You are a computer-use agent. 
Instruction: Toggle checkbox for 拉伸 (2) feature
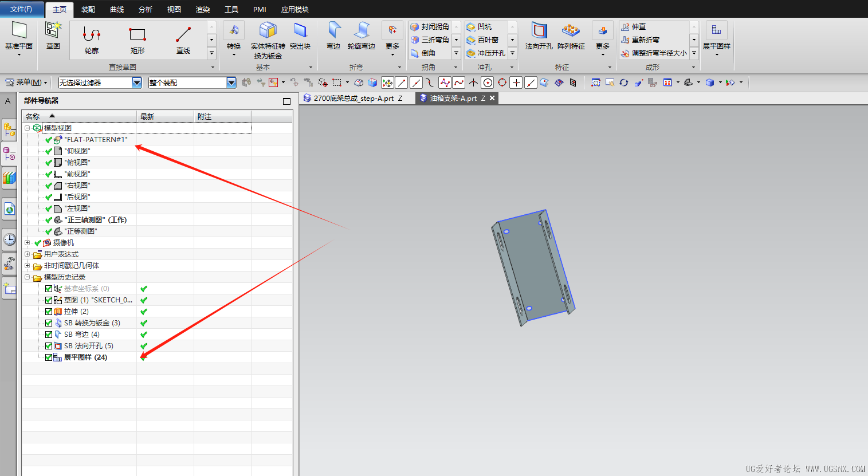click(x=49, y=312)
